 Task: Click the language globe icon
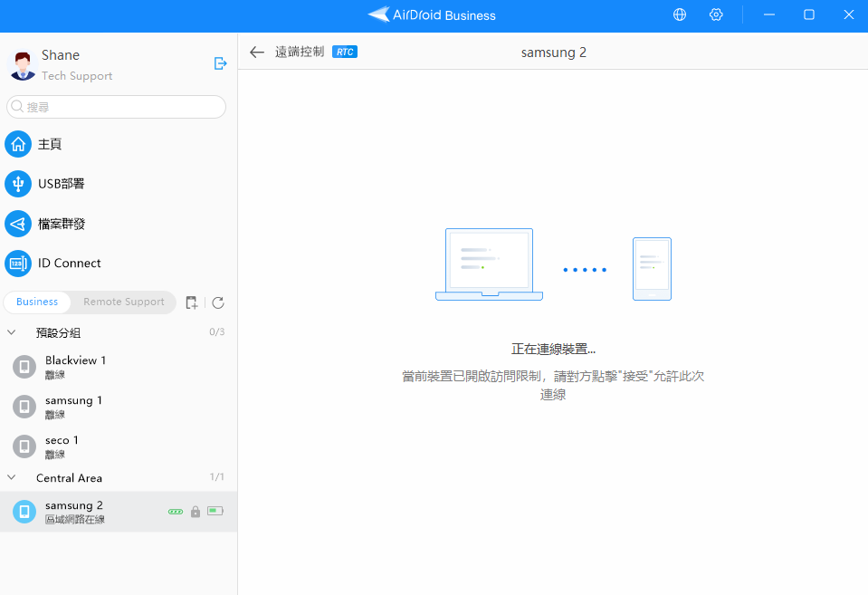click(679, 15)
